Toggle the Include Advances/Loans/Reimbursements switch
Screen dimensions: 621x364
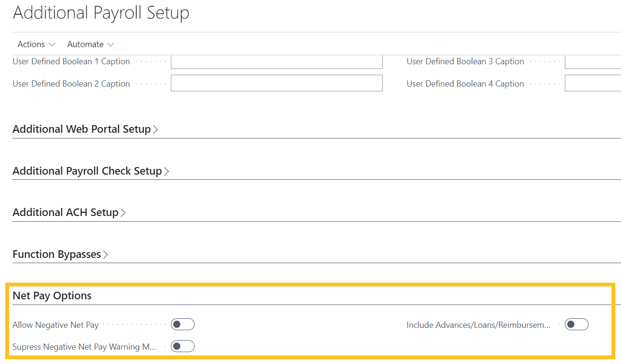coord(577,325)
